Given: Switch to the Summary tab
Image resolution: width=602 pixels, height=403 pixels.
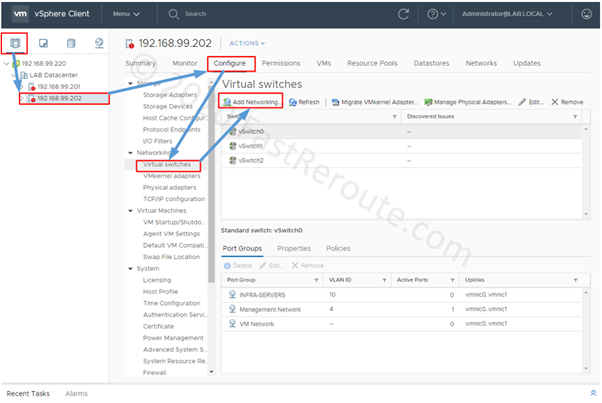Looking at the screenshot, I should pyautogui.click(x=141, y=63).
